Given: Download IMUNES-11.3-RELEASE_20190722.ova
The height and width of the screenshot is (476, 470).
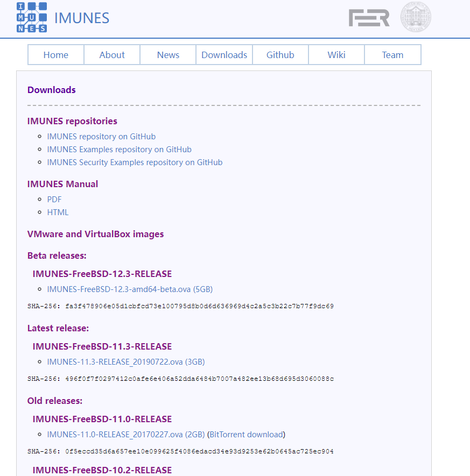Looking at the screenshot, I should 126,362.
